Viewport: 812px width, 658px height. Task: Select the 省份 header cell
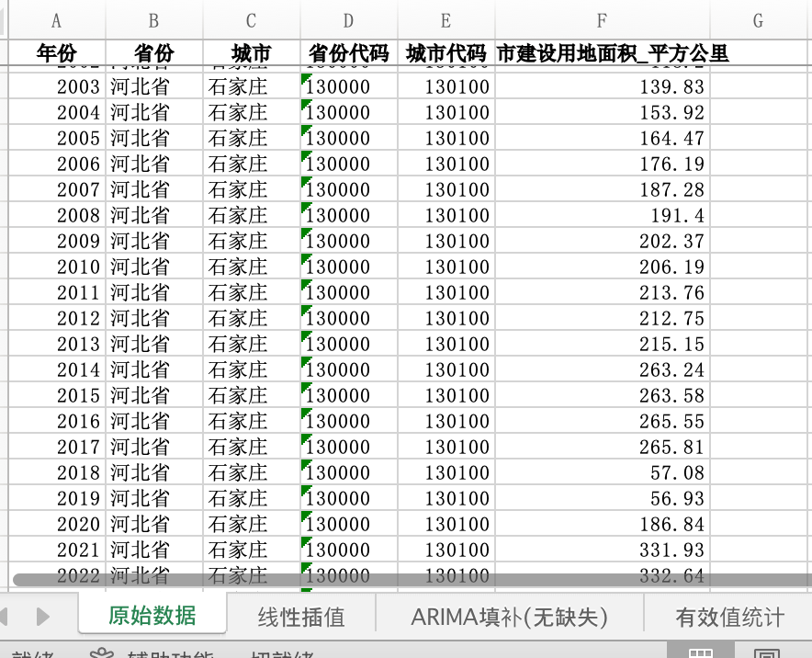[x=154, y=53]
